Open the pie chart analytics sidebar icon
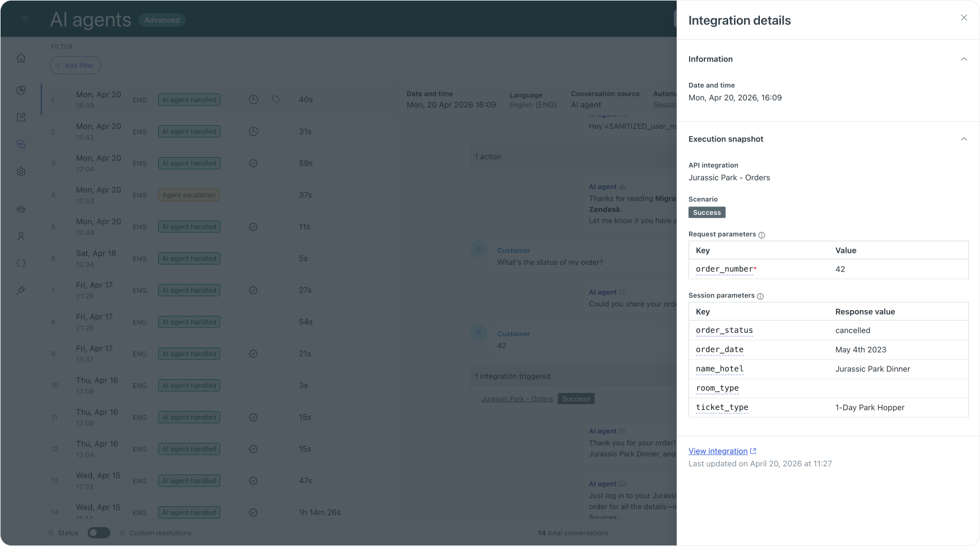Image resolution: width=980 pixels, height=546 pixels. coord(21,90)
